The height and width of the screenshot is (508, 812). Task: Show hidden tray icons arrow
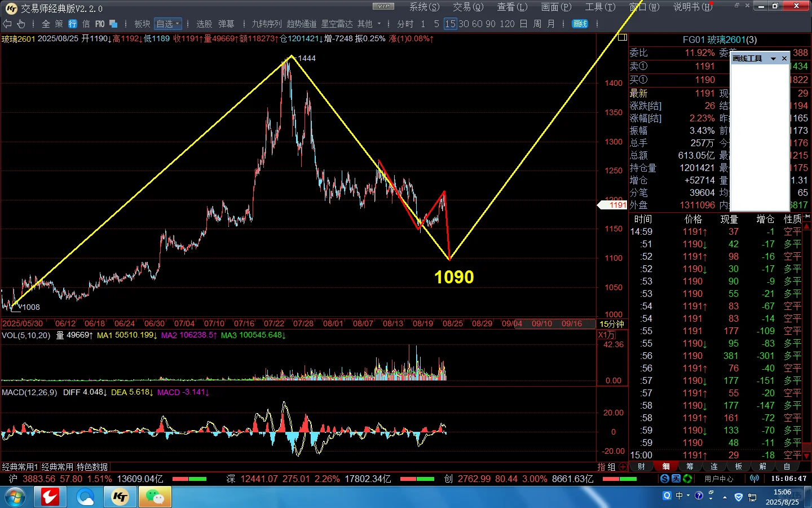point(725,497)
